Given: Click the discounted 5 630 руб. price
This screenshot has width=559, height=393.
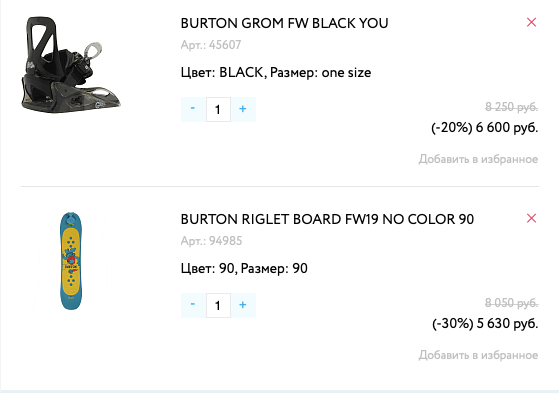Looking at the screenshot, I should 507,323.
